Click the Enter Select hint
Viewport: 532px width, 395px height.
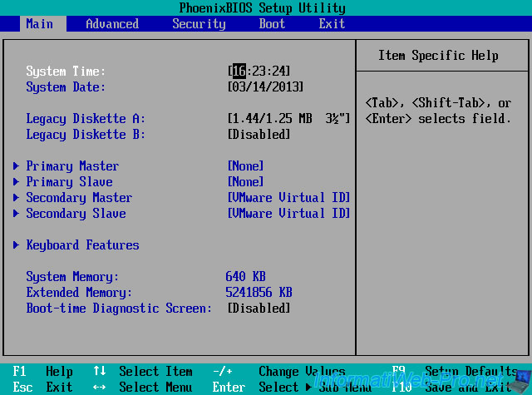tap(255, 387)
